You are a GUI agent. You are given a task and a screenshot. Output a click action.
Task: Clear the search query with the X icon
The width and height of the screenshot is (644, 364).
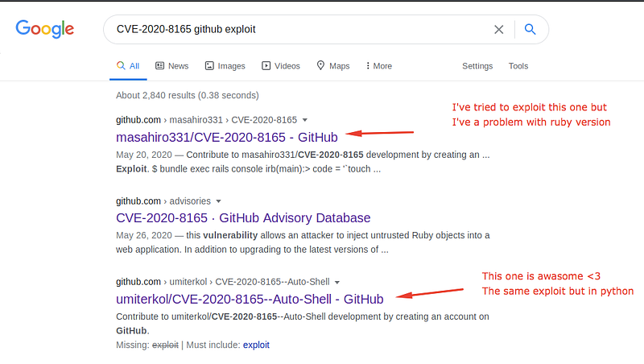point(498,30)
